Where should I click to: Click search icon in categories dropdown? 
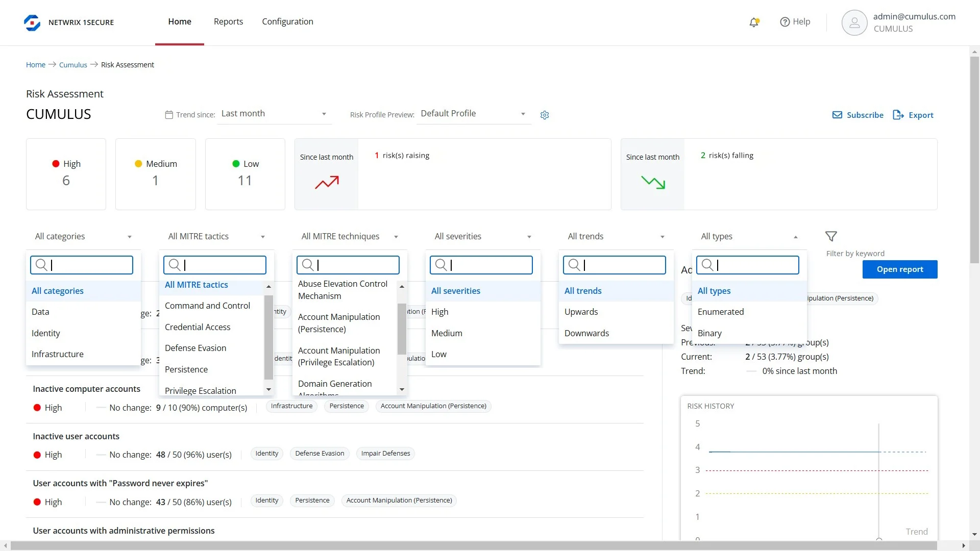(41, 265)
